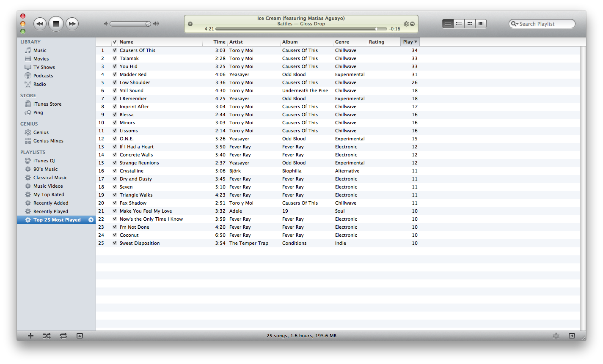Open Movies library

(x=41, y=59)
